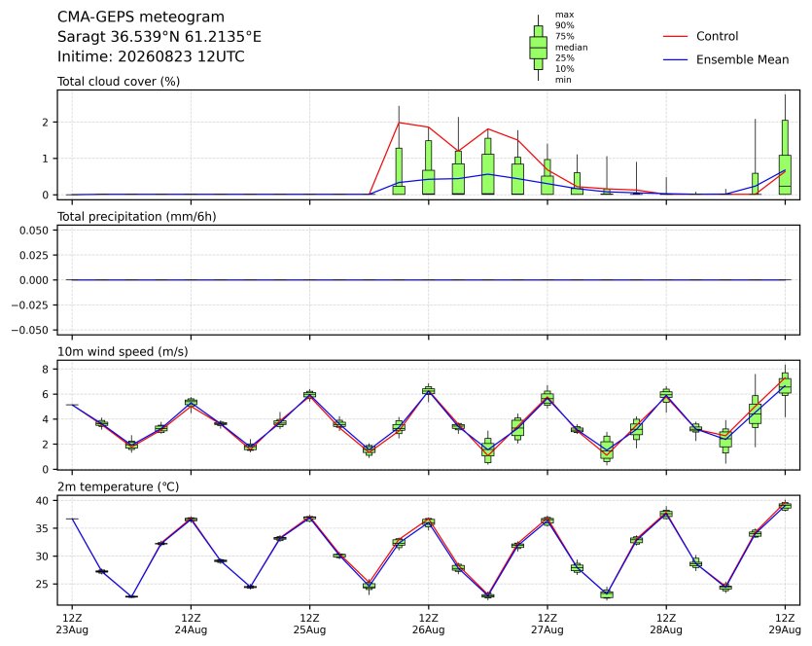The width and height of the screenshot is (812, 646).
Task: Click the 12Z 23Aug axis tick label
Action: tap(72, 624)
